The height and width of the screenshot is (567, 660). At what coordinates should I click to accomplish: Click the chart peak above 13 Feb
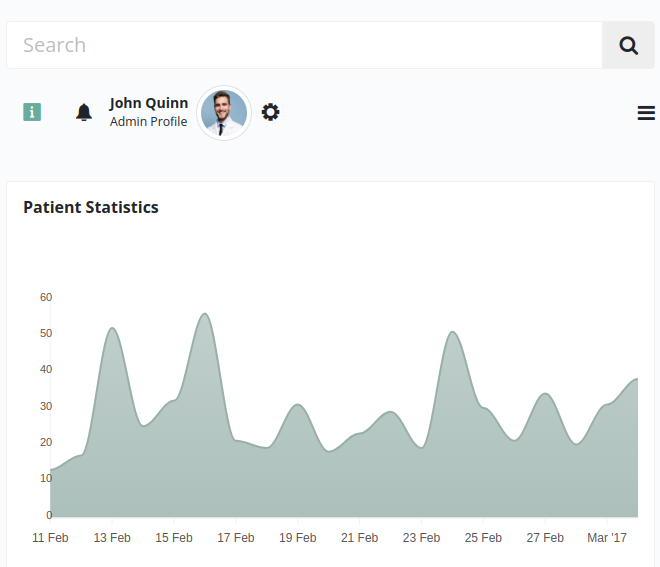(x=112, y=329)
